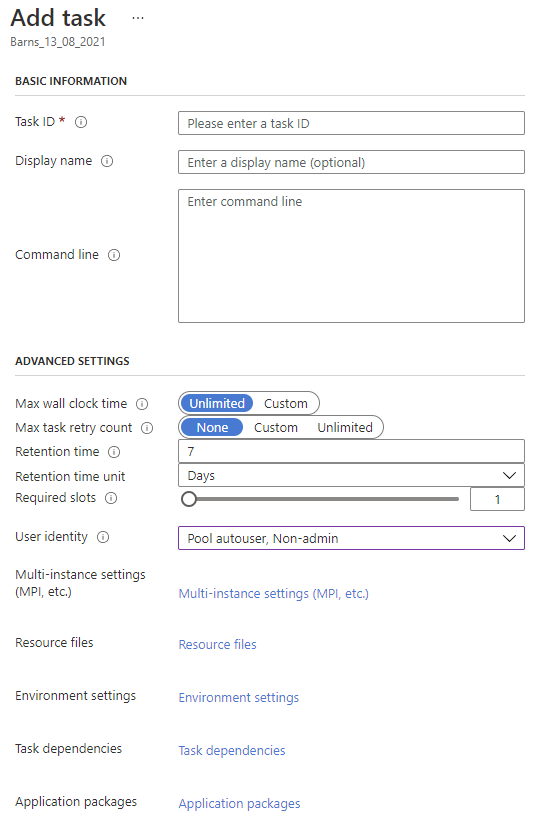553x824 pixels.
Task: Click the Required slots info icon
Action: pos(111,498)
